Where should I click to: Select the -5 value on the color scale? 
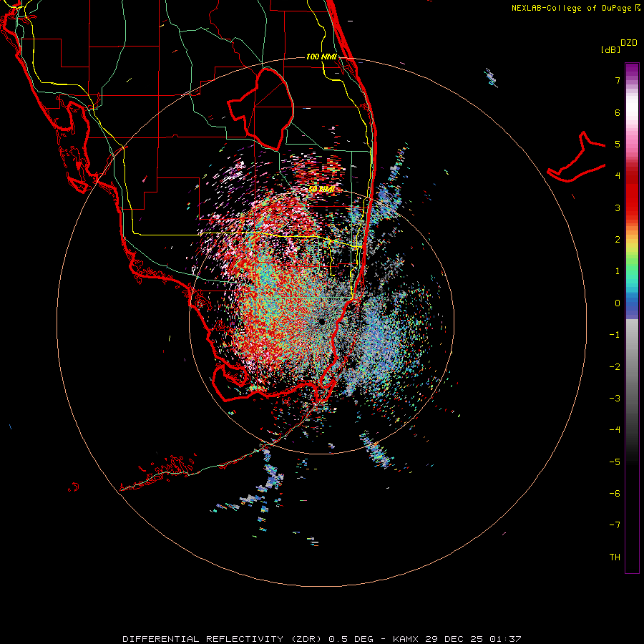coord(615,462)
